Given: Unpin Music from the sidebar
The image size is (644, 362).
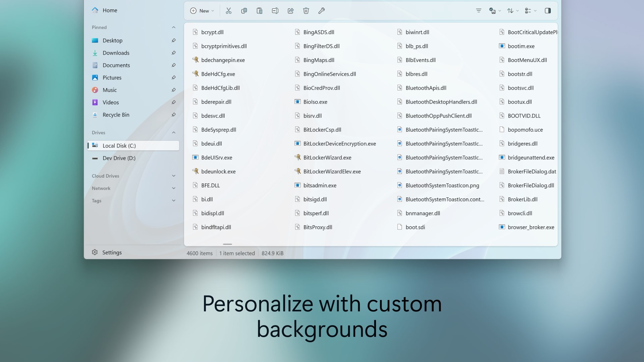Looking at the screenshot, I should (173, 90).
